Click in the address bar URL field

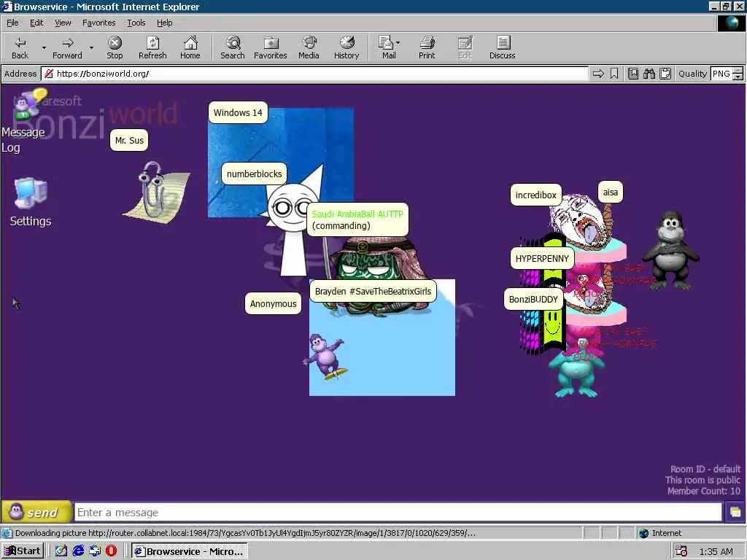tap(314, 74)
